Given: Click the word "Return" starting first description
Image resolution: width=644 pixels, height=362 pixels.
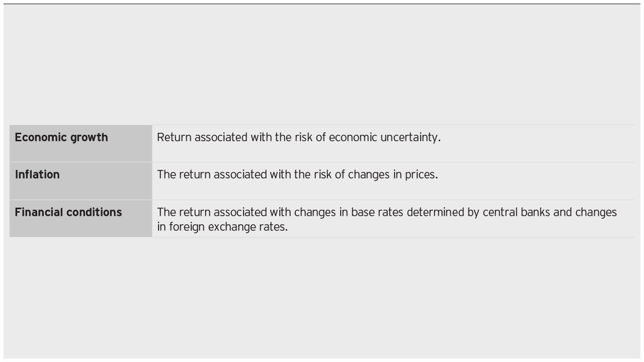Looking at the screenshot, I should click(174, 137).
